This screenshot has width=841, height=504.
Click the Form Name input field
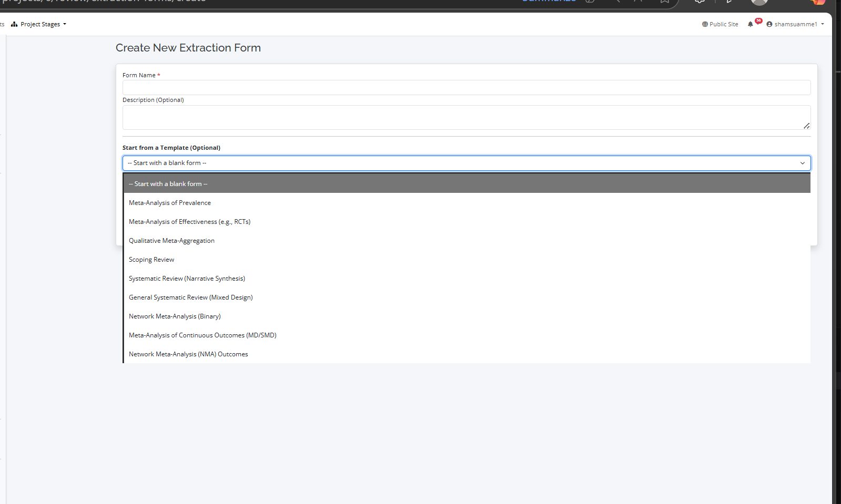coord(466,87)
